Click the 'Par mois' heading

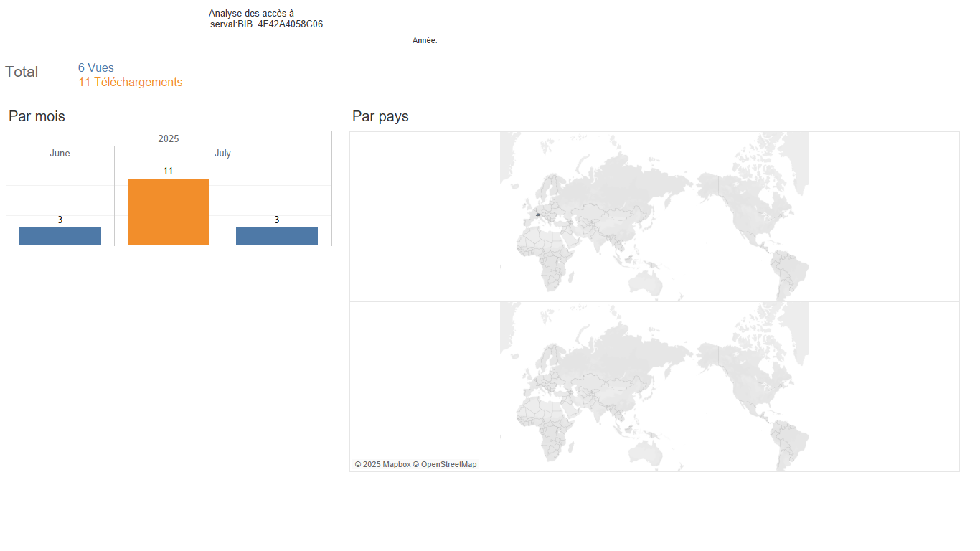(37, 116)
